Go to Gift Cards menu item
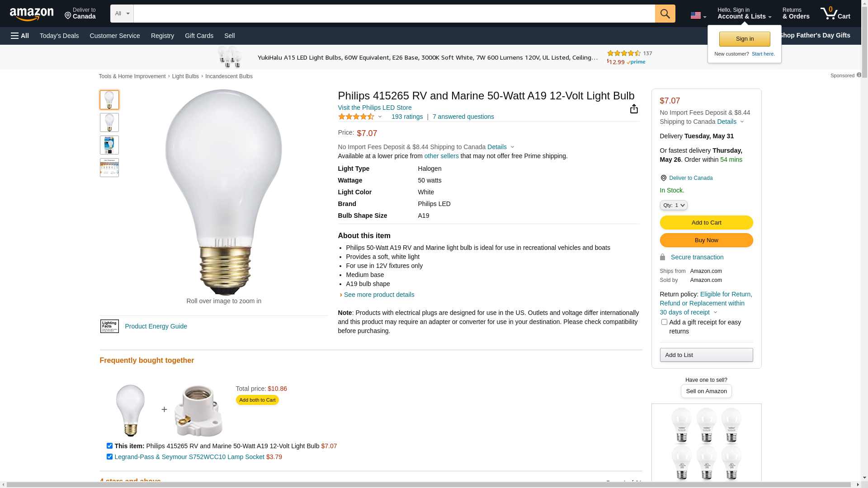Screen dimensions: 868x488 (199, 36)
